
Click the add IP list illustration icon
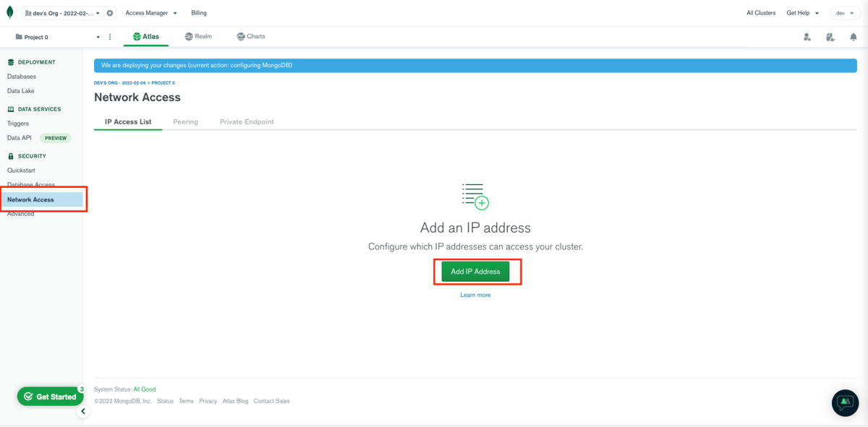[475, 196]
